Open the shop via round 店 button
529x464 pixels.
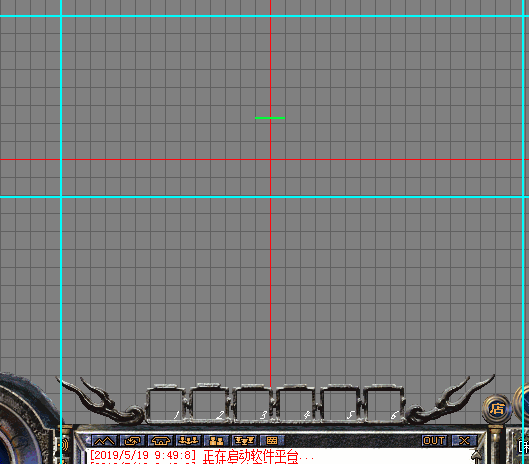coord(497,409)
